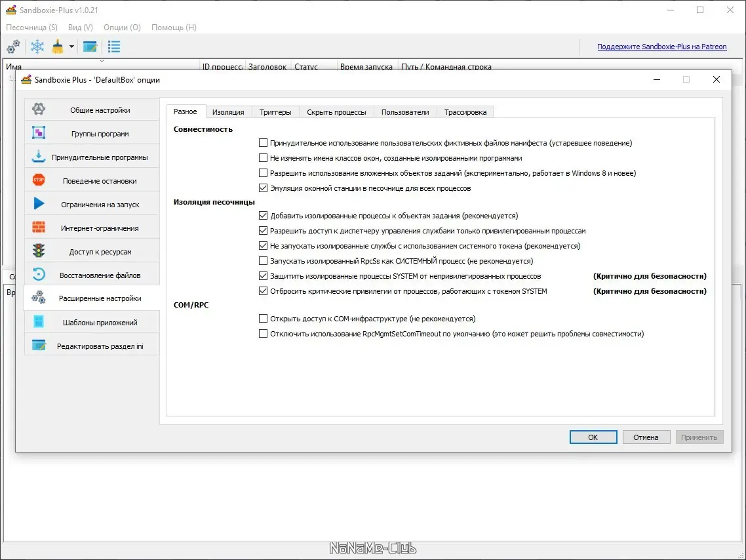Click the Отмена button
The width and height of the screenshot is (746, 560).
coord(646,437)
